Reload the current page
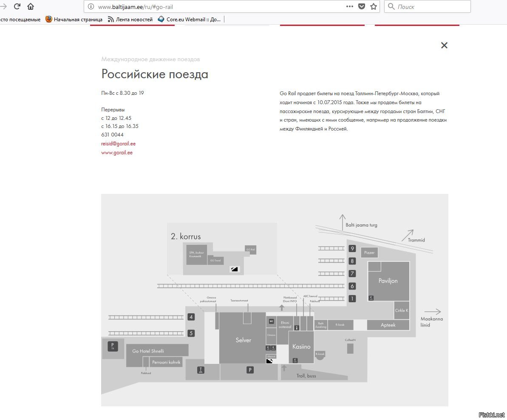The image size is (507, 420). 17,6
